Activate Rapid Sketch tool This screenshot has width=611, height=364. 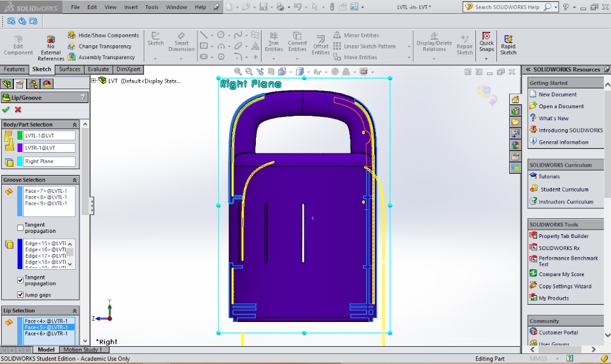point(508,45)
